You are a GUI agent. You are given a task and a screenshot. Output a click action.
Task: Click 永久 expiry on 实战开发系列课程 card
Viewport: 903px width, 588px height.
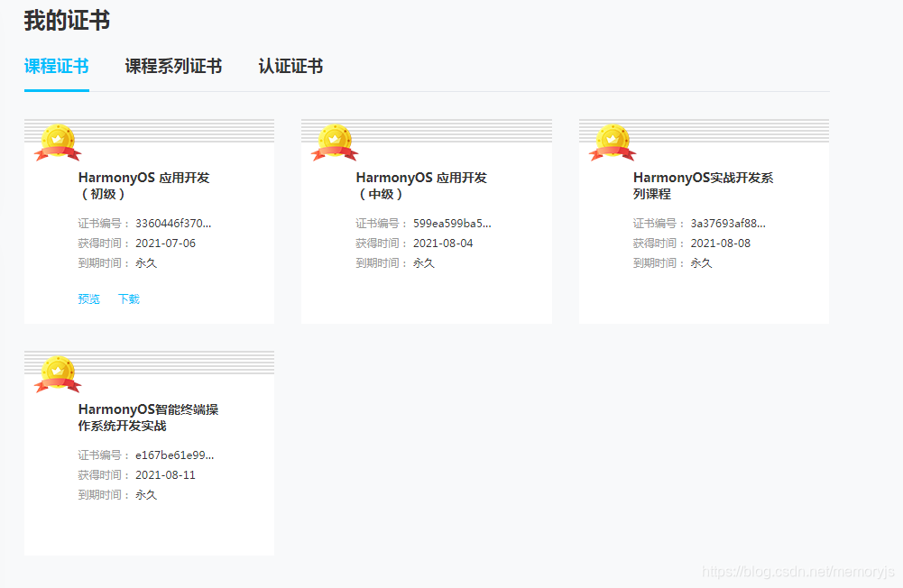click(702, 263)
